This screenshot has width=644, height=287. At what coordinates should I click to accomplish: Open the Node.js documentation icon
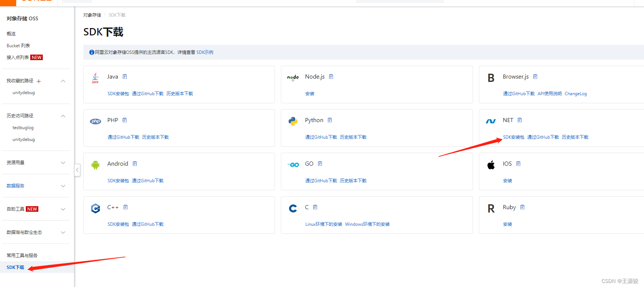[x=331, y=77]
